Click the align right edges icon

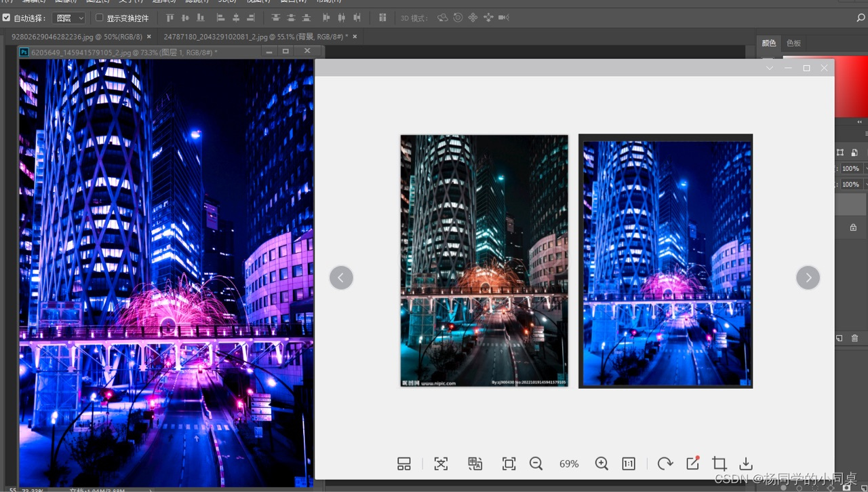251,18
